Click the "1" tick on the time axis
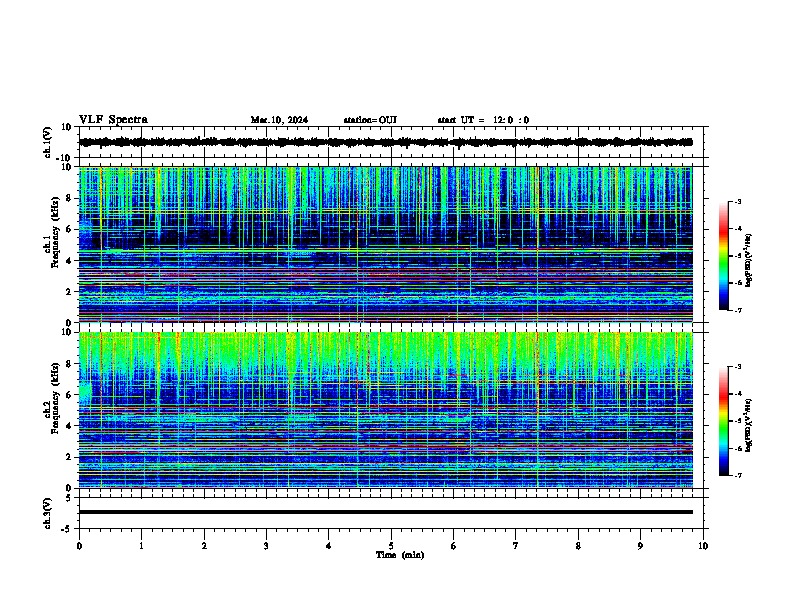The width and height of the screenshot is (792, 612). [x=141, y=546]
